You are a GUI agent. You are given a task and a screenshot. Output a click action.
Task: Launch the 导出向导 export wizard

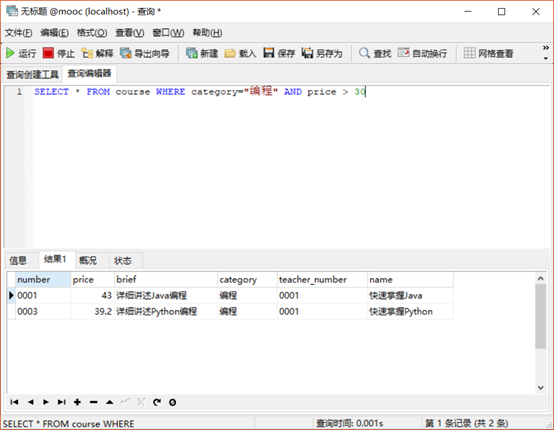click(x=145, y=53)
